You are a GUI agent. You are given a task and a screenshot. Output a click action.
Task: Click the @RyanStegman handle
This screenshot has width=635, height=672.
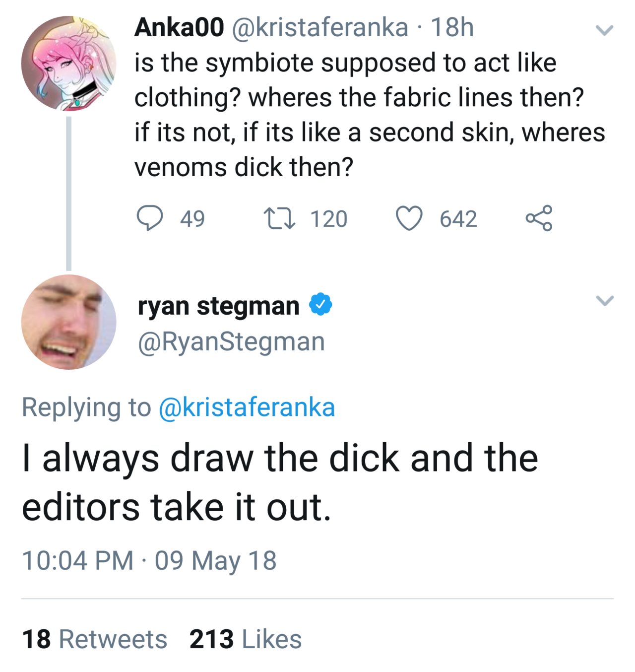(x=231, y=341)
